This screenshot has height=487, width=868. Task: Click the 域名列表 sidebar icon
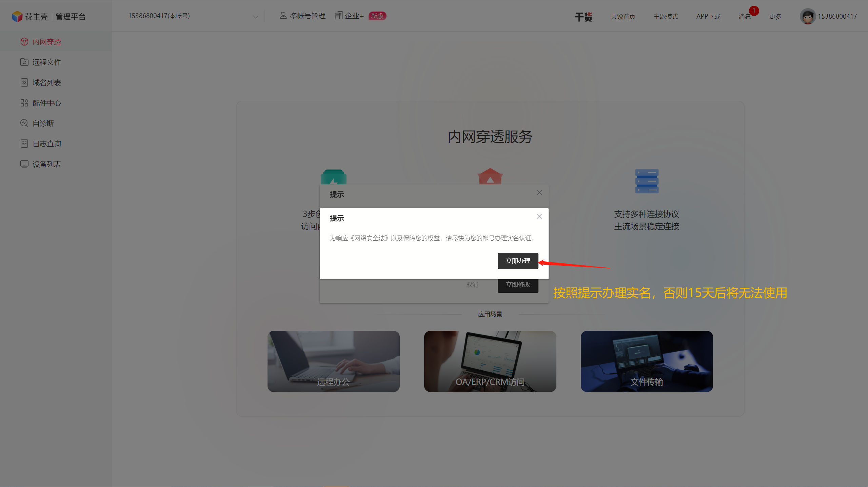coord(24,82)
